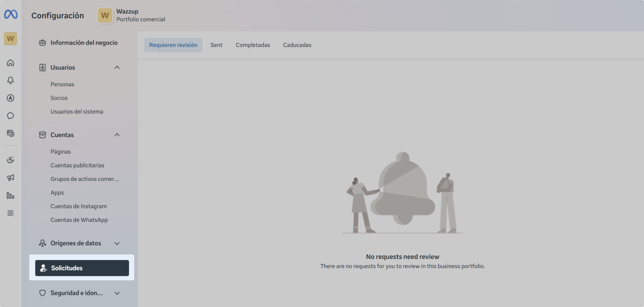
Task: Click the chat bubble inbox icon
Action: click(10, 116)
